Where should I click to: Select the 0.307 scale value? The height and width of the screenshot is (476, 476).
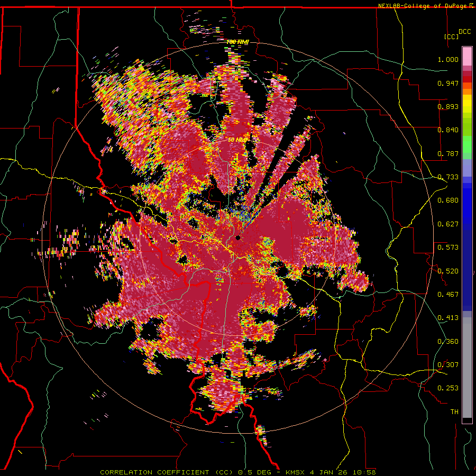click(x=448, y=365)
